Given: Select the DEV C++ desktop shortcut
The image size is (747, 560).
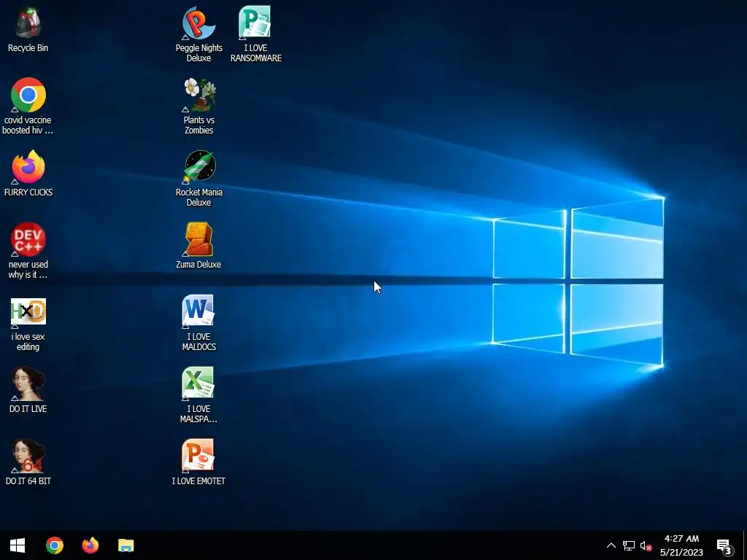Looking at the screenshot, I should pos(28,251).
